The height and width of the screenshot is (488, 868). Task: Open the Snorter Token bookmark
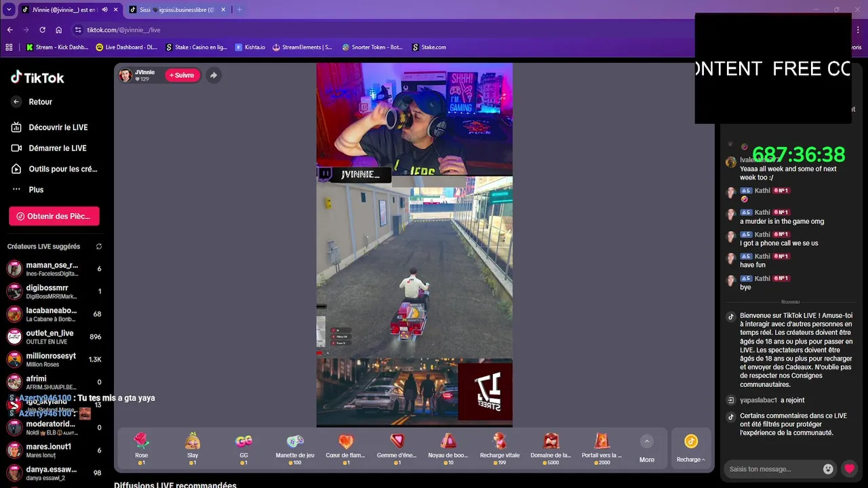(x=373, y=47)
